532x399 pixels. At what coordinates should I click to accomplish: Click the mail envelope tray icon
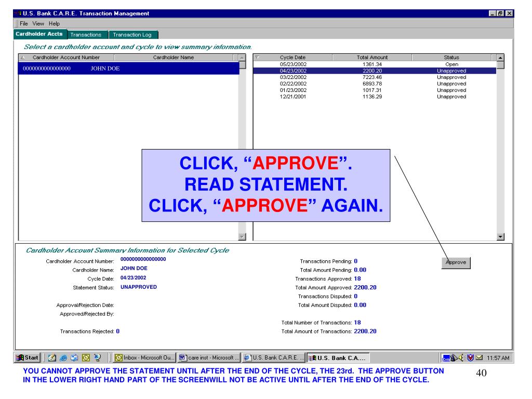point(479,357)
